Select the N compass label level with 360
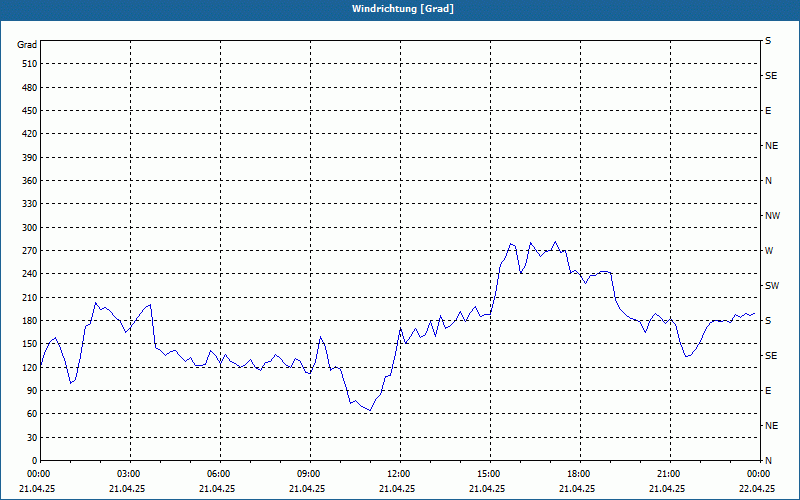Viewport: 800px width, 500px height. coord(768,181)
